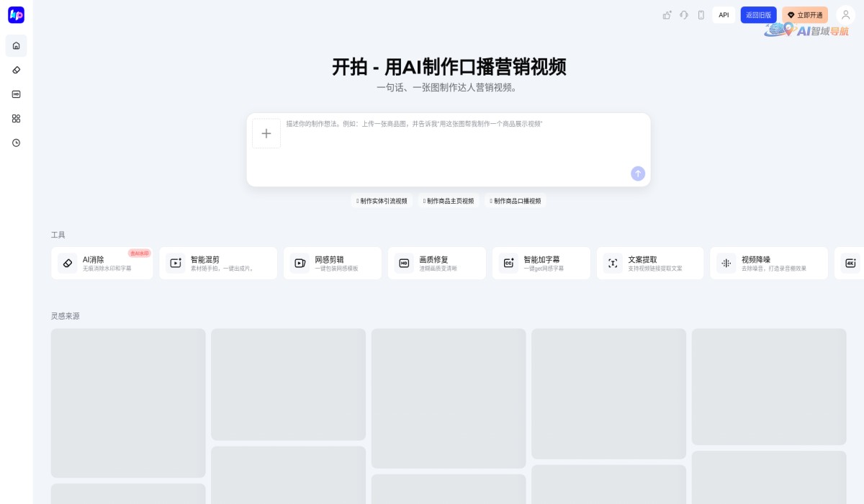Click the mobile phone icon near top right
This screenshot has width=864, height=504.
tap(701, 14)
